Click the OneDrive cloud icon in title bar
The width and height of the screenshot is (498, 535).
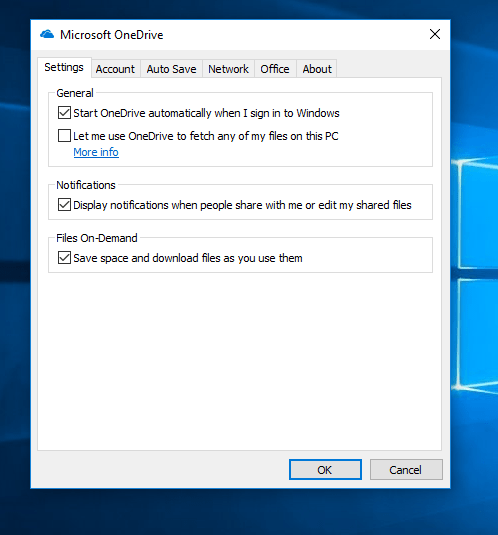point(47,34)
